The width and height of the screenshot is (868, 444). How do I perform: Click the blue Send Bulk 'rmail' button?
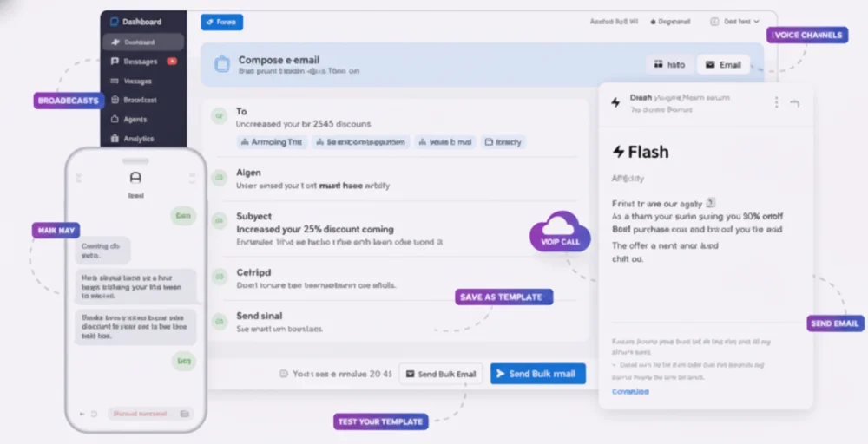coord(538,374)
